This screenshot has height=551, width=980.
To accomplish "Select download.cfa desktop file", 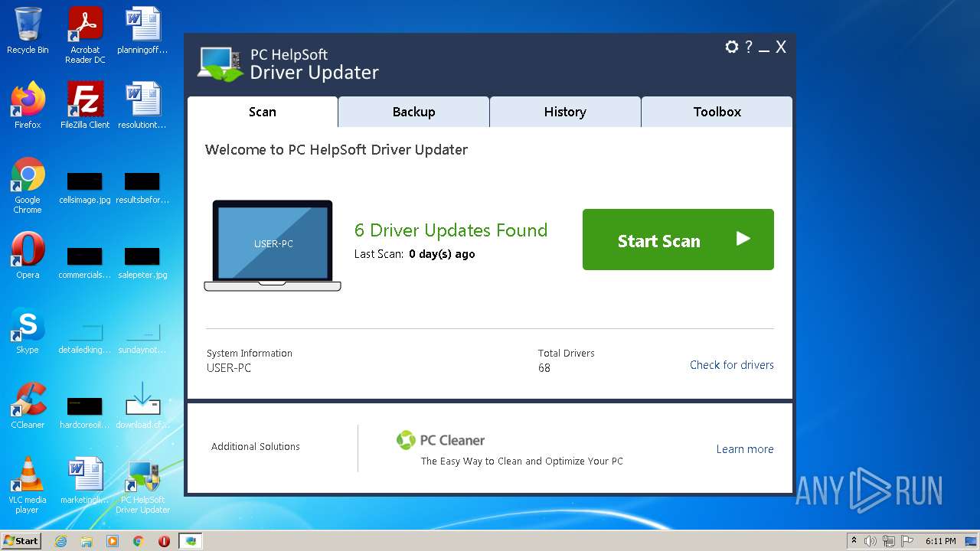I will tap(142, 406).
